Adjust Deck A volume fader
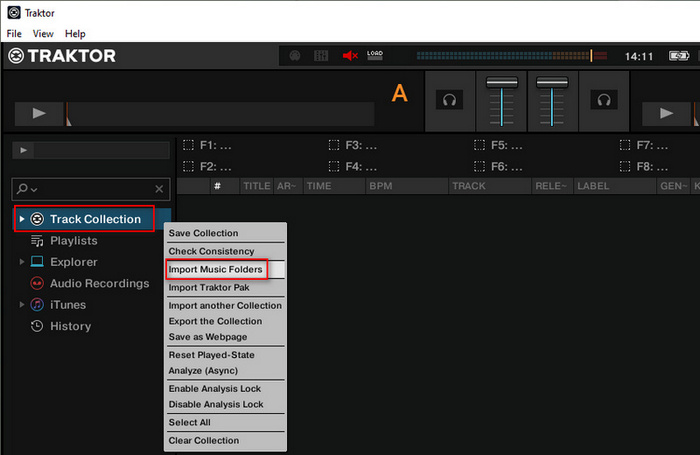The width and height of the screenshot is (700, 455). click(502, 83)
